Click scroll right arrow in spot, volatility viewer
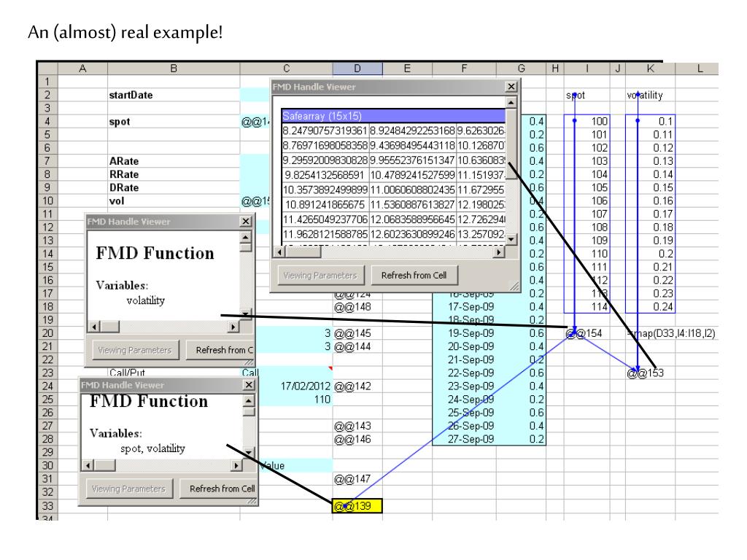This screenshot has width=747, height=560. coord(236,465)
